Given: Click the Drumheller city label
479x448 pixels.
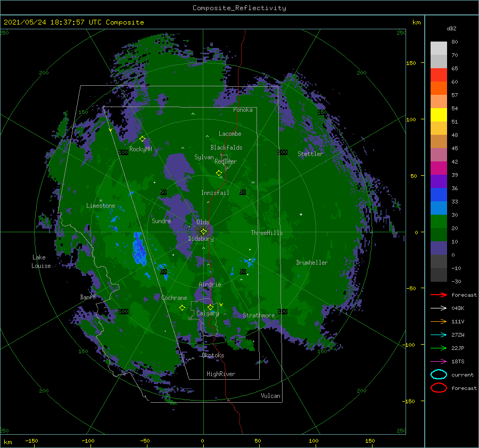Looking at the screenshot, I should coord(312,263).
